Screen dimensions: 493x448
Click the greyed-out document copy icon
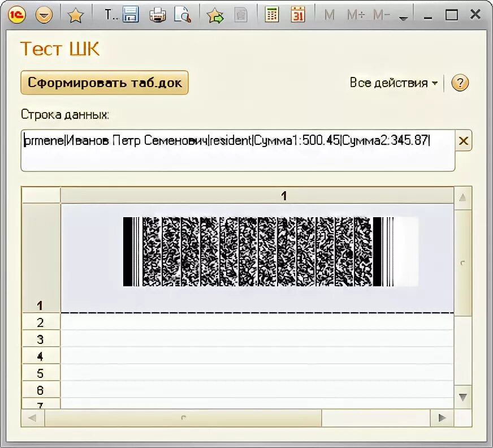coord(241,15)
